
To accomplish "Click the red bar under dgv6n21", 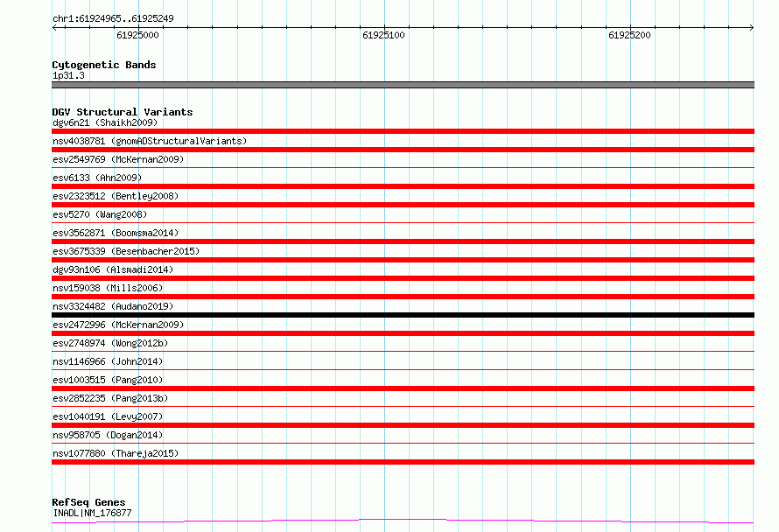I will (403, 131).
